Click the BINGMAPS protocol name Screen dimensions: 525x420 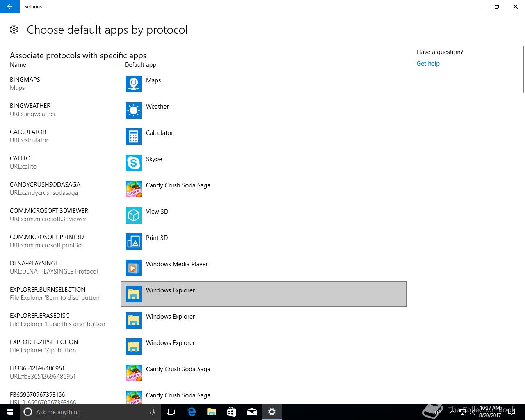(25, 80)
